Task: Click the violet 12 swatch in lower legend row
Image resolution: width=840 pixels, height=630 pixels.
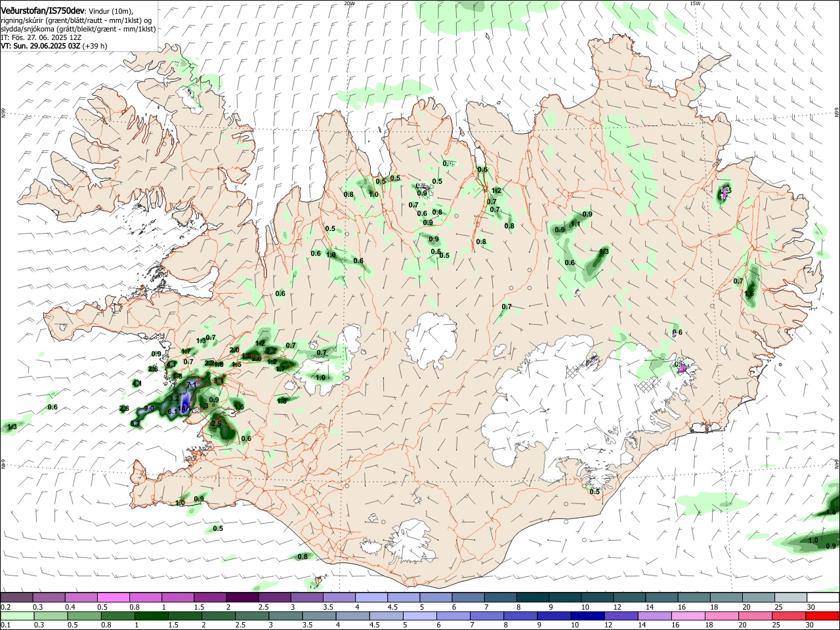Action: 621,616
